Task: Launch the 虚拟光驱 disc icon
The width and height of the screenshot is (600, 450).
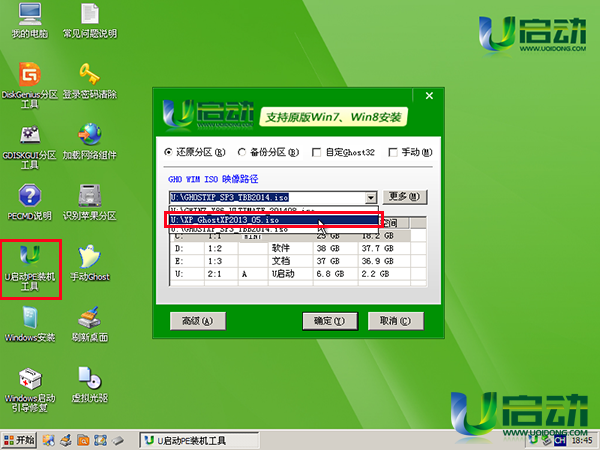Action: [90, 385]
